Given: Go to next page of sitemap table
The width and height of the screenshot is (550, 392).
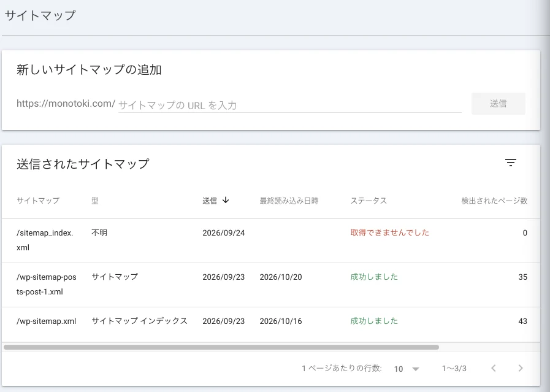Looking at the screenshot, I should point(521,368).
